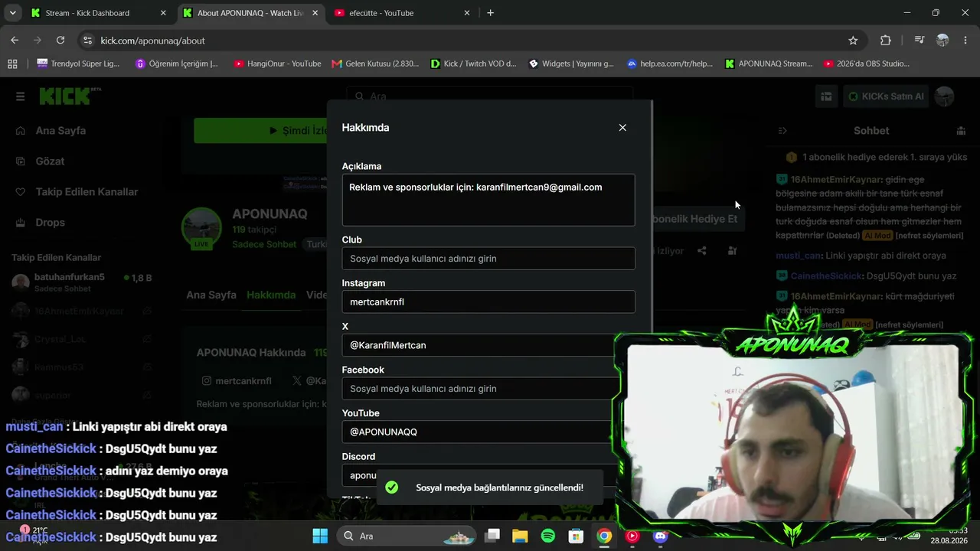Switch to the Ana Sayfa channel tab
Image resolution: width=980 pixels, height=551 pixels.
pyautogui.click(x=211, y=295)
